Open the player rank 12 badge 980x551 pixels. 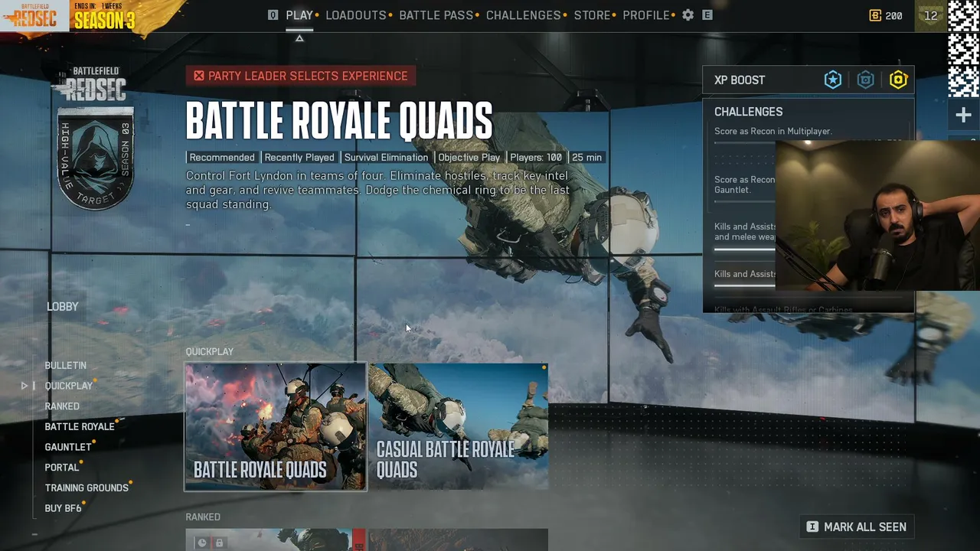pos(931,15)
